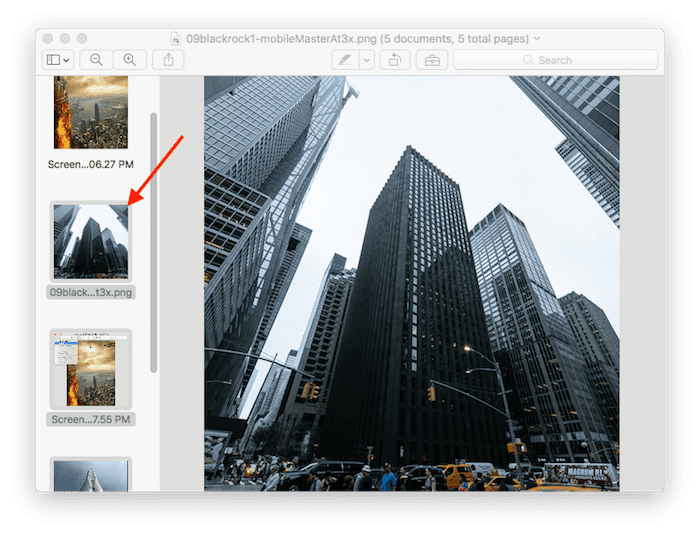Select the Screen...7.55 PM thumbnail
Viewport: 700px width, 534px height.
click(91, 369)
